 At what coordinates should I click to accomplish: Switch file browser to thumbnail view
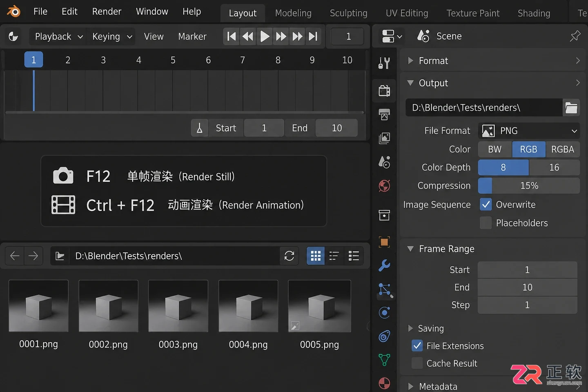point(316,256)
